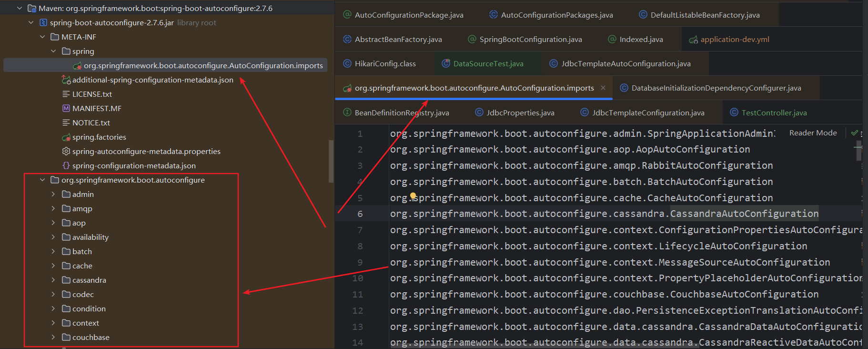Open the AbstractBeanFactory.java tab
The width and height of the screenshot is (868, 349).
[x=393, y=39]
